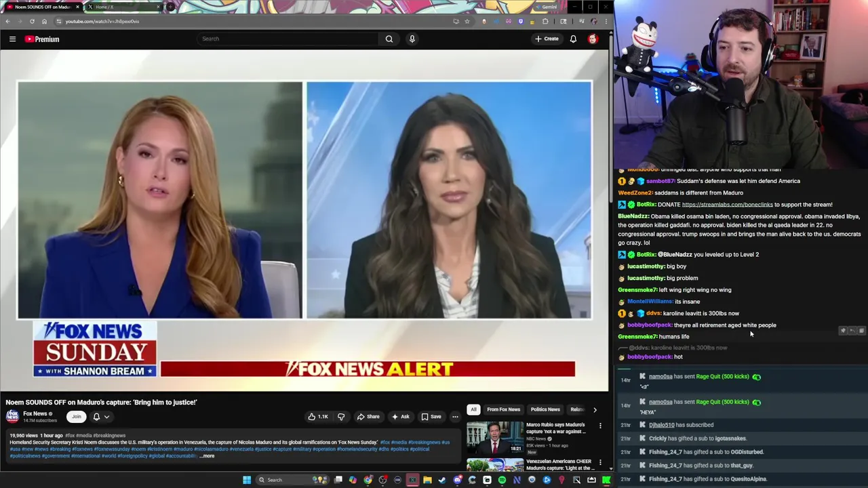868x488 pixels.
Task: Click the YouTube search magnifier button
Action: click(389, 39)
